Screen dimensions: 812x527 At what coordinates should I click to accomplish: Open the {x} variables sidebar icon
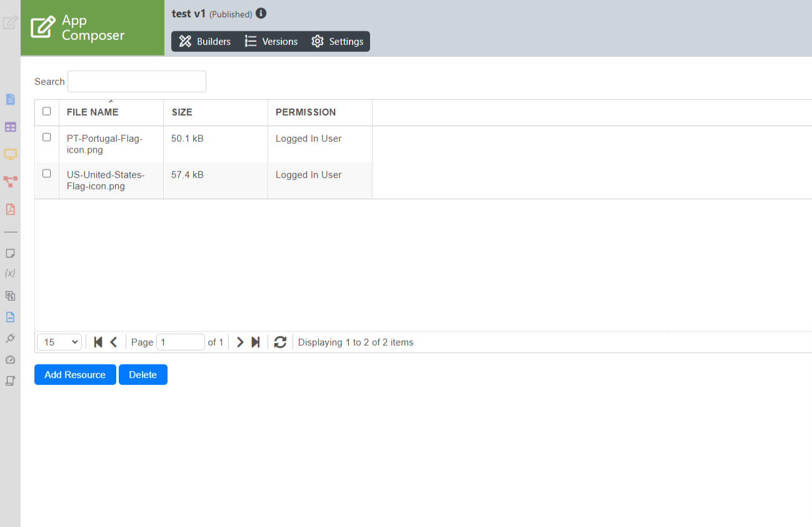[10, 274]
